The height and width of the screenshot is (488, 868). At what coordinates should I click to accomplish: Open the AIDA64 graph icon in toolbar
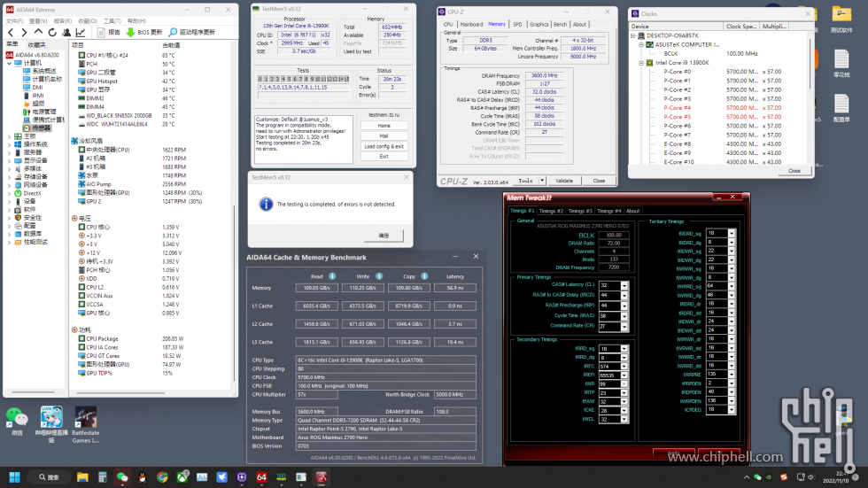81,33
